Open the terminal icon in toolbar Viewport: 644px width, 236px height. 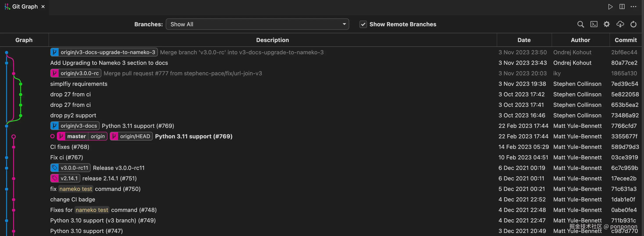pyautogui.click(x=594, y=24)
